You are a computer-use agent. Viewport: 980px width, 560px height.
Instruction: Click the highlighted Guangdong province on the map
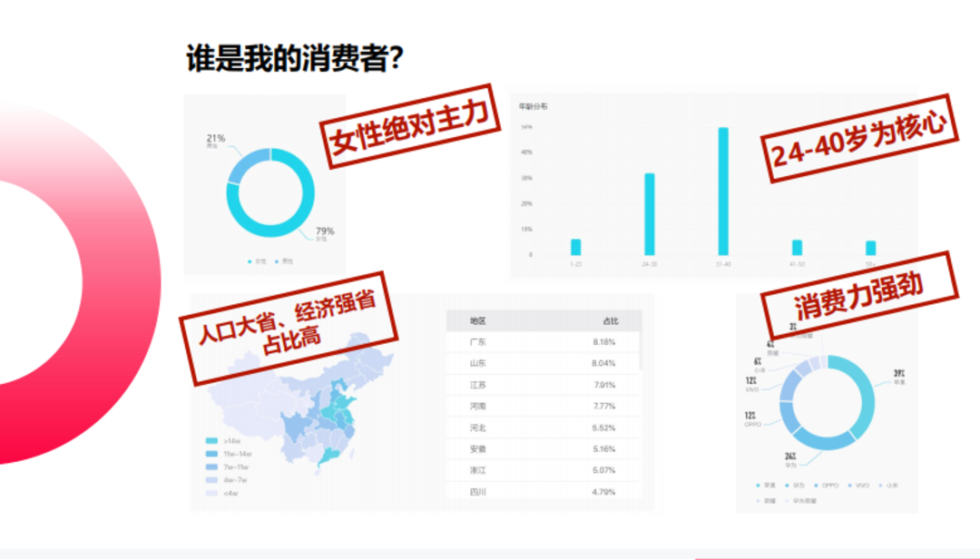(328, 456)
